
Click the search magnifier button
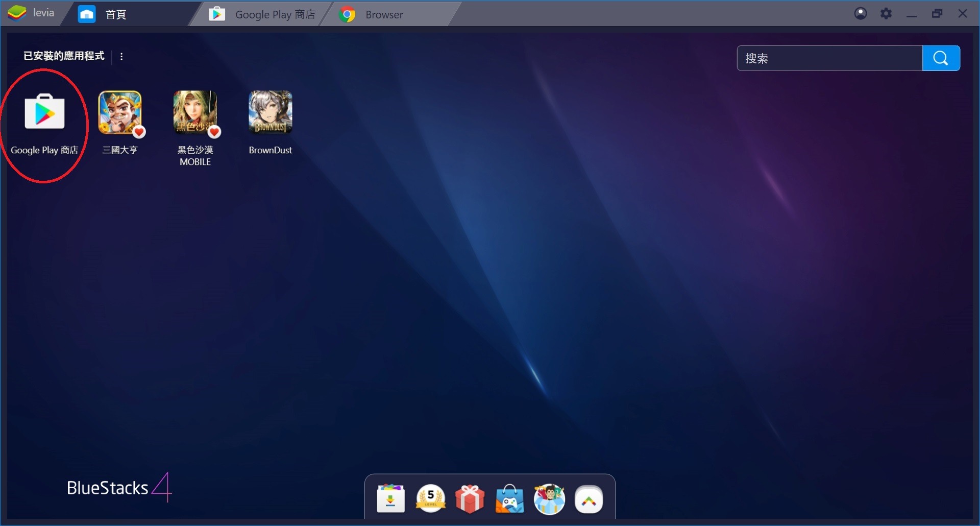941,58
